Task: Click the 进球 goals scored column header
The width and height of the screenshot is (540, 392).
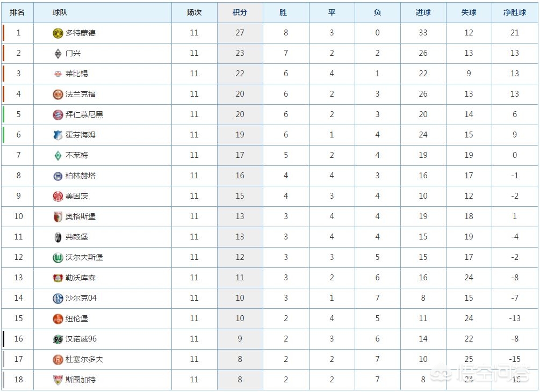Action: [x=423, y=13]
